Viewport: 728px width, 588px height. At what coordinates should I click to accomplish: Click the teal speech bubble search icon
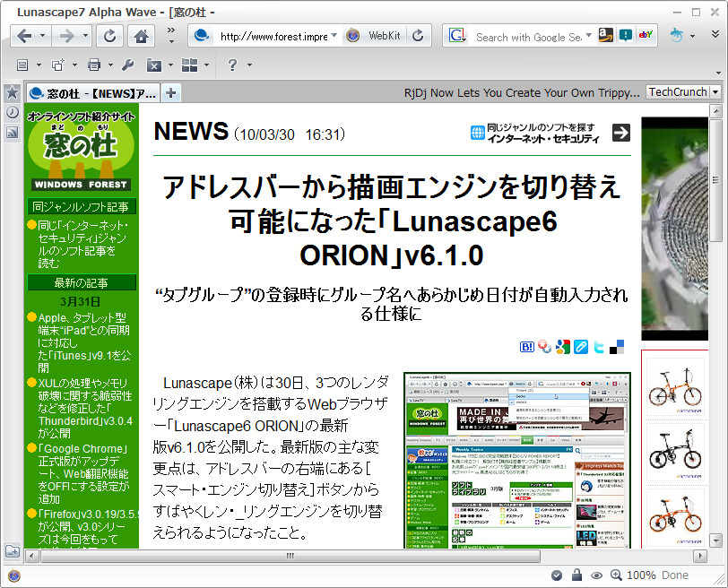coord(626,35)
